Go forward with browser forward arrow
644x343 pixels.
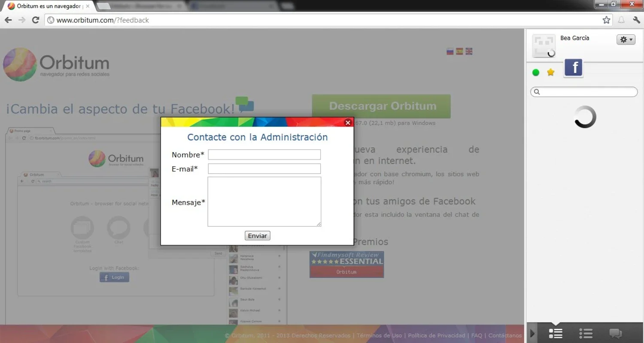click(x=22, y=20)
